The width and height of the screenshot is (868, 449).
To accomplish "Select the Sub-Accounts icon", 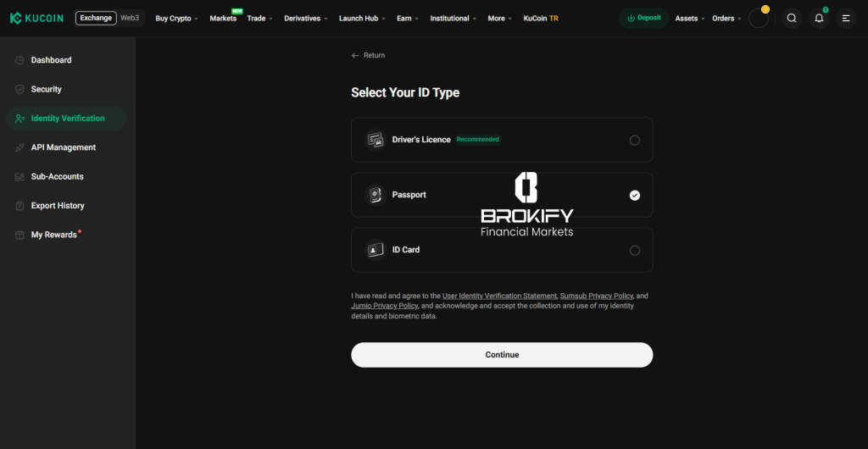I will tap(19, 176).
